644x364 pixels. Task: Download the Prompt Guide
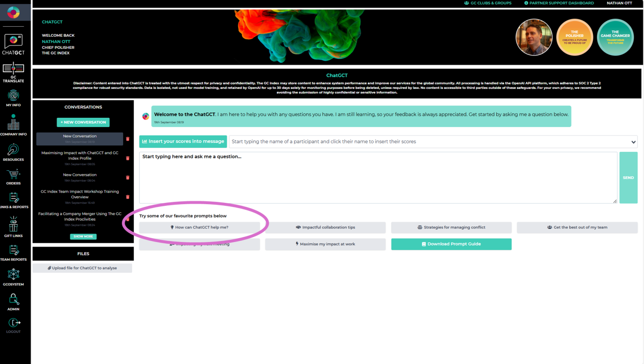point(451,244)
